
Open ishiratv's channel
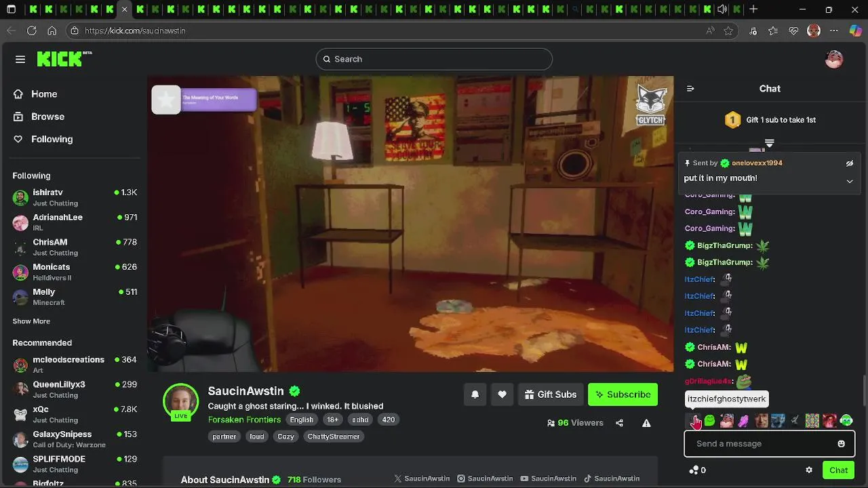point(75,197)
